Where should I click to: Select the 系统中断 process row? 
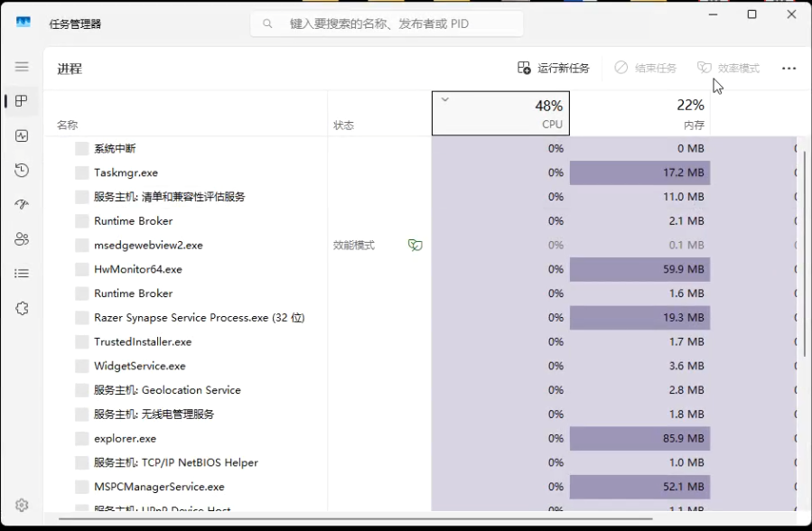click(x=421, y=148)
